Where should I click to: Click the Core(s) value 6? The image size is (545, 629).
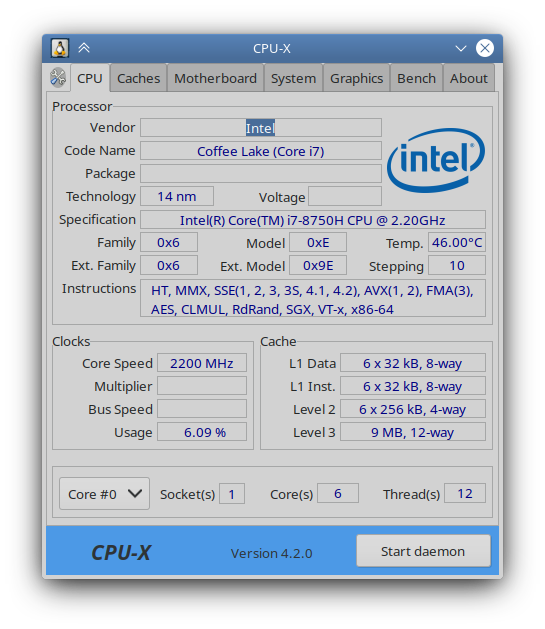pos(338,493)
